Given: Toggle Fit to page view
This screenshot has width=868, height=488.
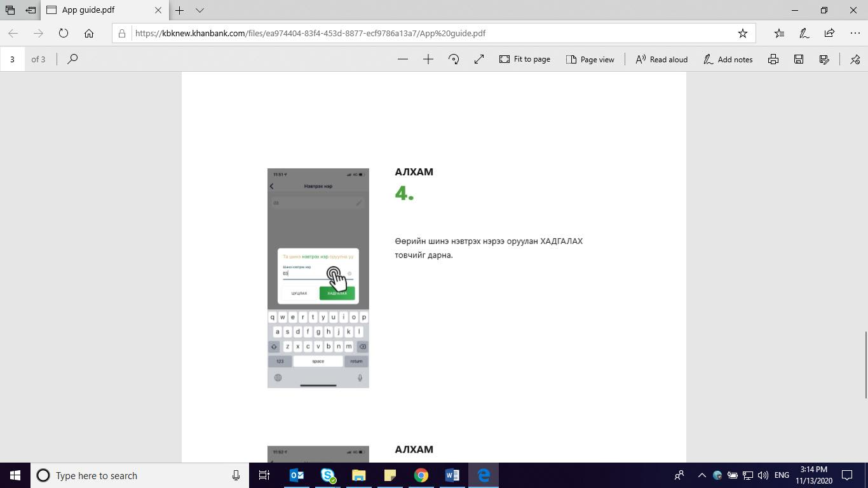Looking at the screenshot, I should pyautogui.click(x=525, y=59).
